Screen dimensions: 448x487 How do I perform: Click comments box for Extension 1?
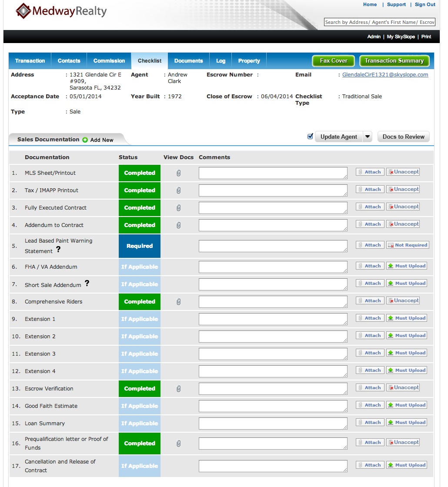pyautogui.click(x=273, y=319)
